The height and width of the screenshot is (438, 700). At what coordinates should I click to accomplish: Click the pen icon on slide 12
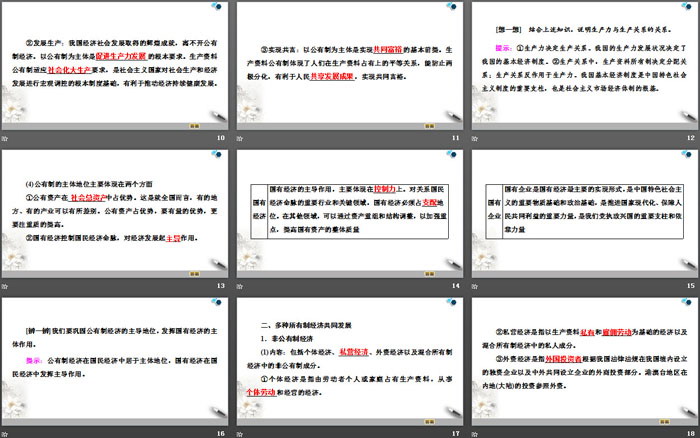click(689, 116)
